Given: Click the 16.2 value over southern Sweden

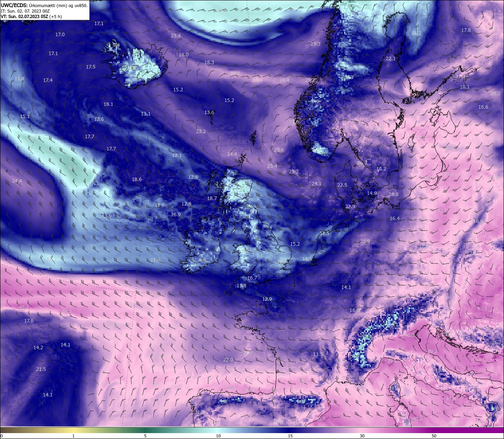Looking at the screenshot, I should point(381,169).
